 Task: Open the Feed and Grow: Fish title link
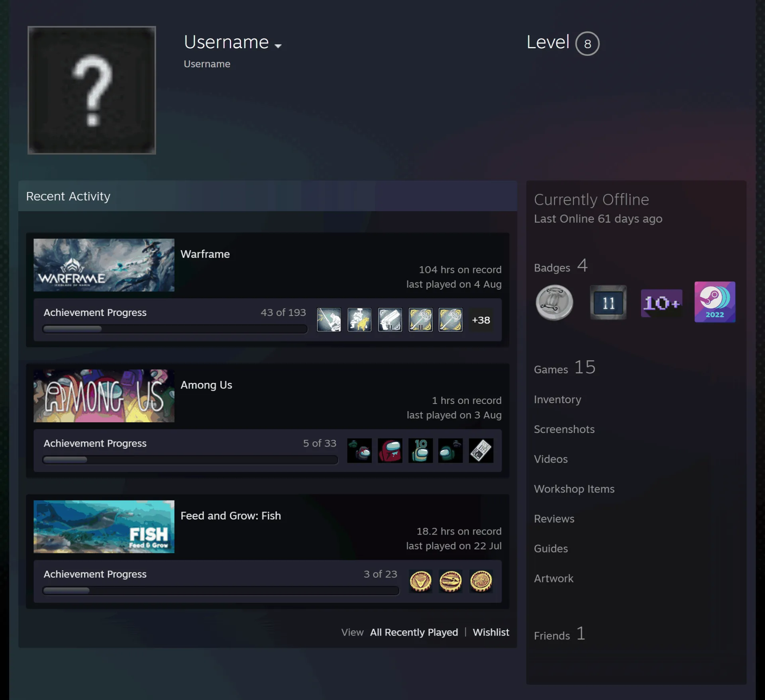click(x=231, y=516)
